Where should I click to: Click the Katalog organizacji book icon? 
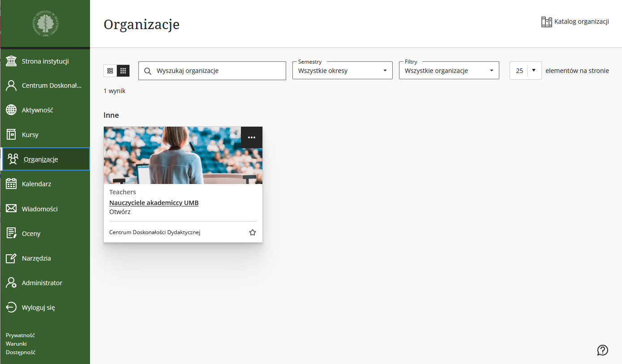point(546,22)
